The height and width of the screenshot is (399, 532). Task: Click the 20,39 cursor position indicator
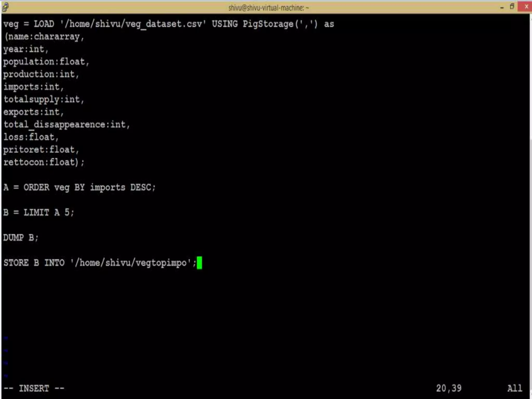449,388
